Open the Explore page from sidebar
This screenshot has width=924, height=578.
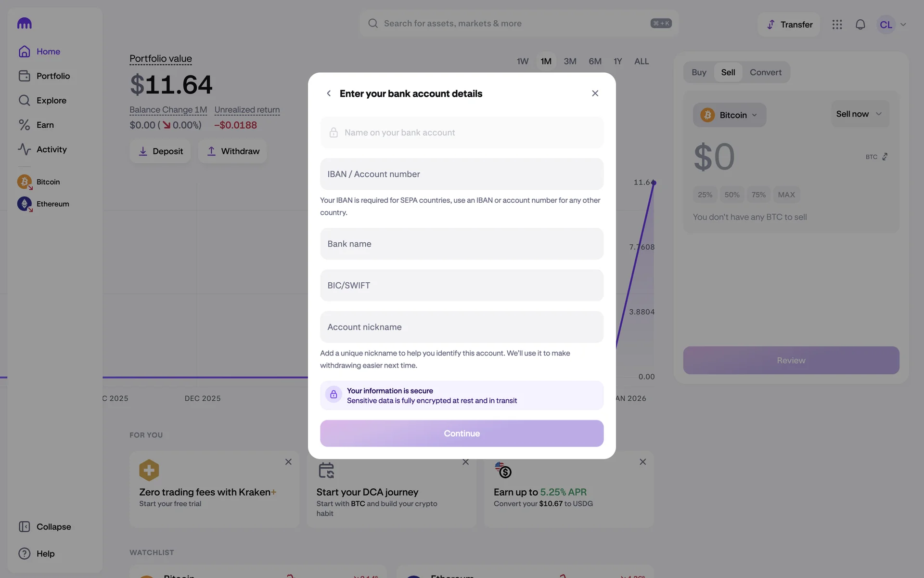point(51,100)
